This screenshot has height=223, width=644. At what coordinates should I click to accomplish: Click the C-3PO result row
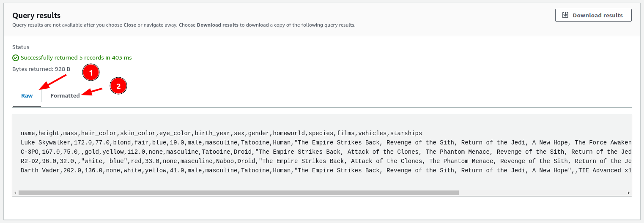click(326, 152)
